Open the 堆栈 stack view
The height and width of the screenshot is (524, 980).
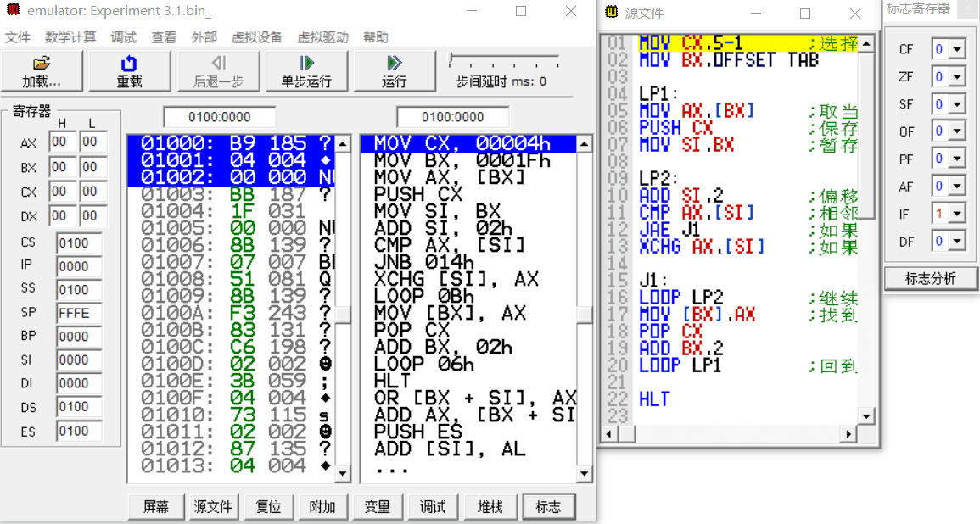[x=490, y=506]
